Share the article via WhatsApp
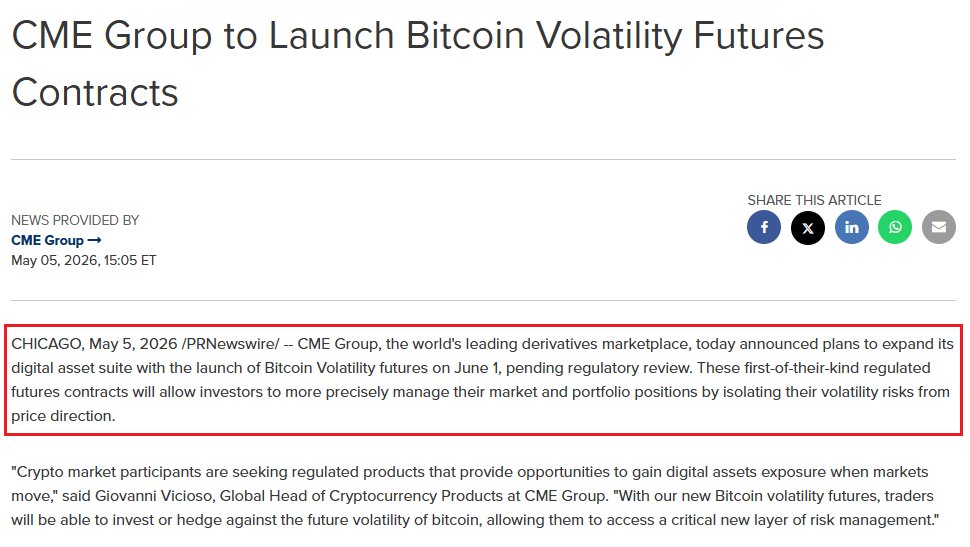Viewport: 970px width, 547px height. 895,227
